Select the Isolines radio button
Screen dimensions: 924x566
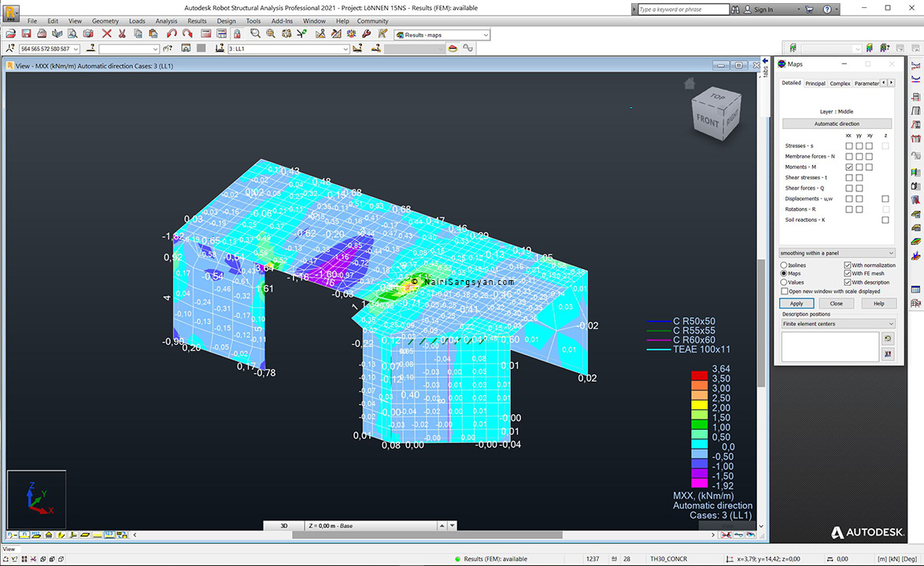point(784,265)
